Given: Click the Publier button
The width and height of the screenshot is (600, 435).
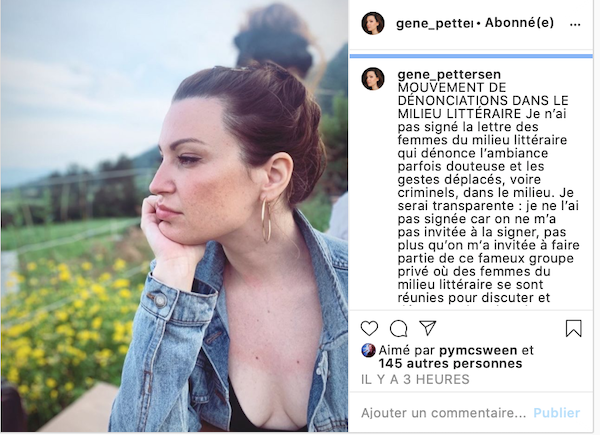Looking at the screenshot, I should (x=557, y=413).
